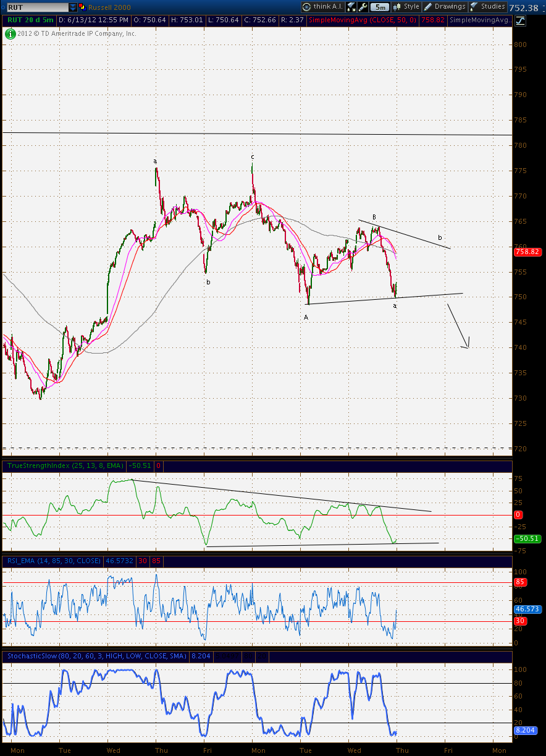Viewport: 546px width, 756px height.
Task: Click the think A.I. eye icon
Action: pyautogui.click(x=307, y=7)
